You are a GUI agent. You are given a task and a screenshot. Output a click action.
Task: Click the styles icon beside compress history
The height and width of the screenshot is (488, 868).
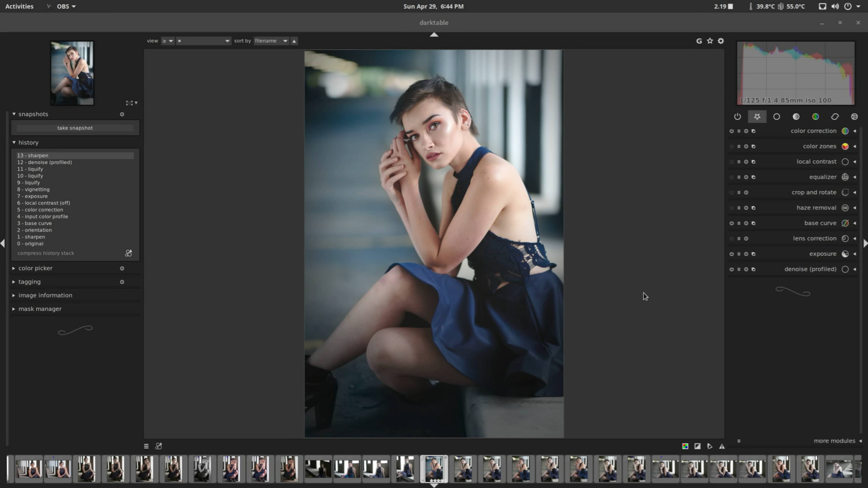pyautogui.click(x=128, y=253)
